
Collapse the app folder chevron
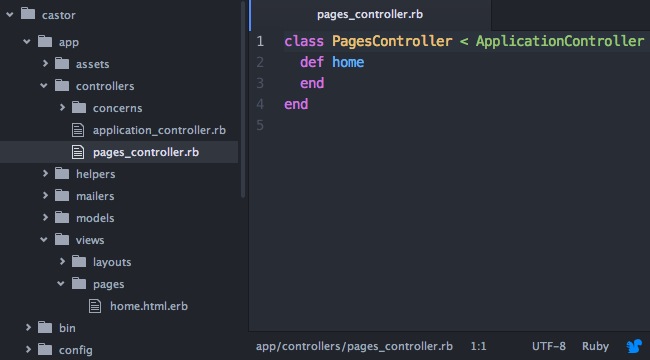click(27, 42)
